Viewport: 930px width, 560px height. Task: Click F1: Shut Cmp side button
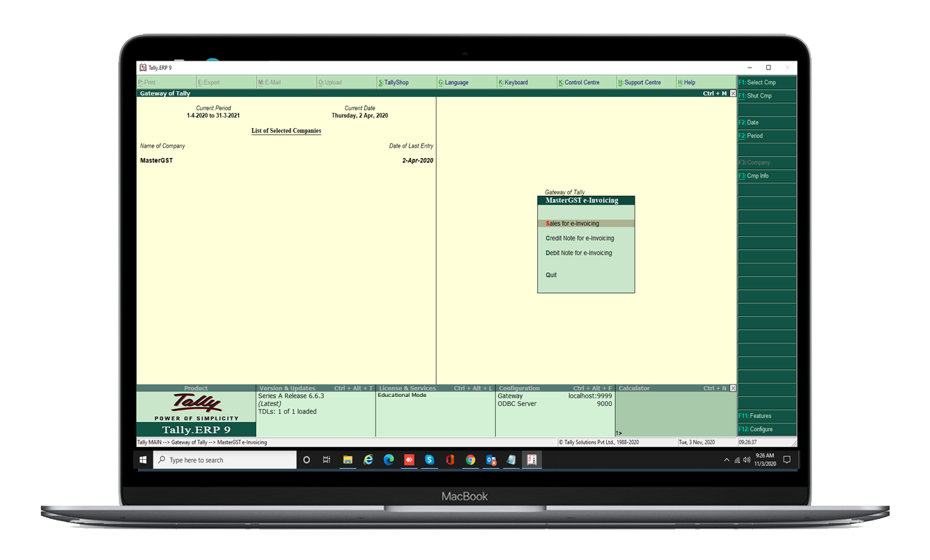pyautogui.click(x=767, y=96)
